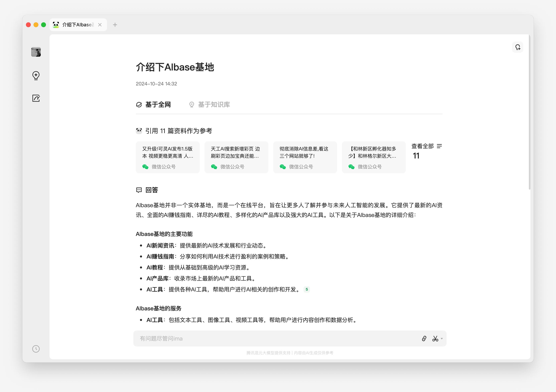Click the citation badge 5
The height and width of the screenshot is (392, 556).
click(307, 289)
